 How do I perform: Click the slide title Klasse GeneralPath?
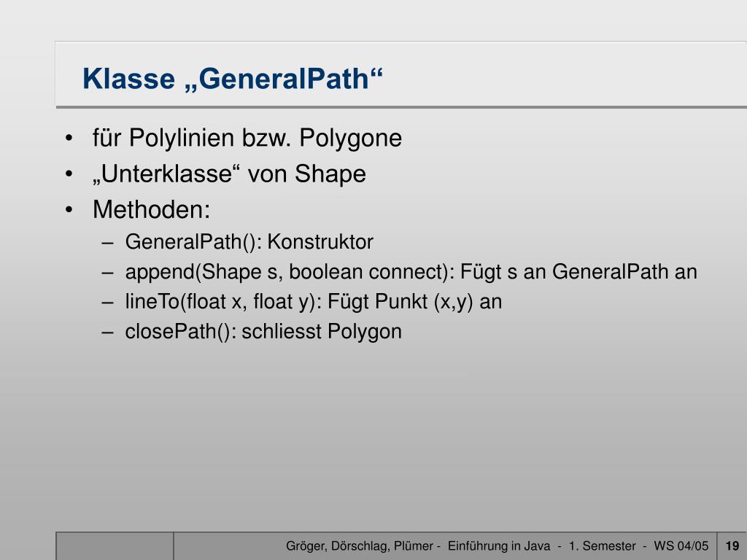point(233,79)
